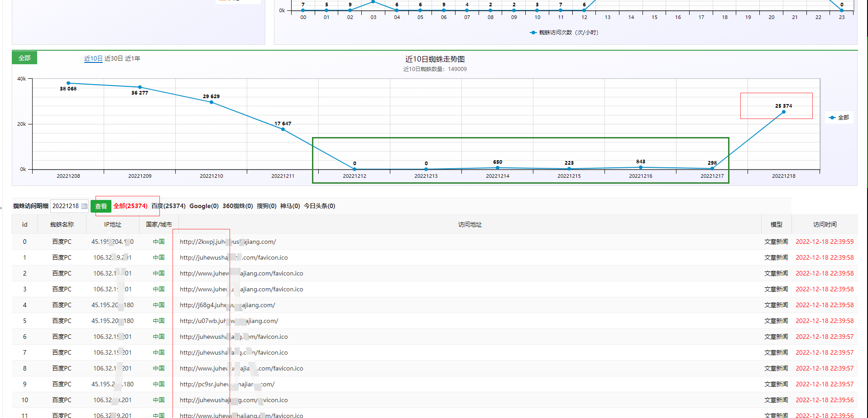Click the 近10日蜘蛛走势图 chart title
The height and width of the screenshot is (418, 868).
pyautogui.click(x=435, y=59)
